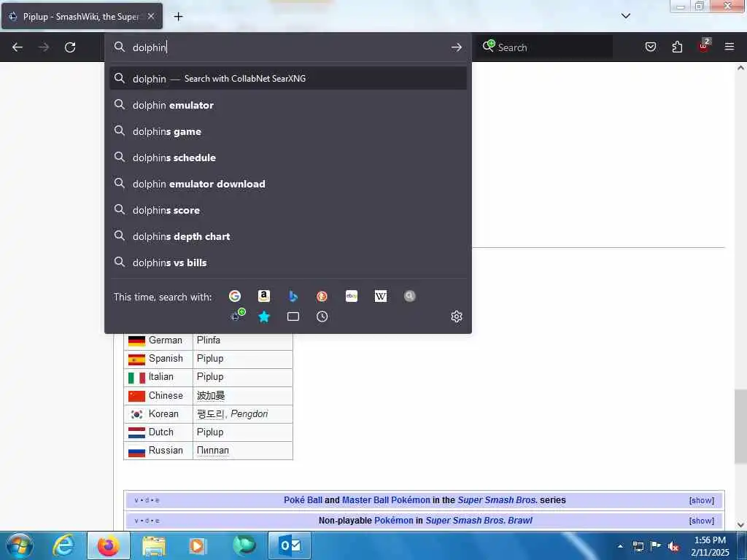Image resolution: width=747 pixels, height=560 pixels.
Task: Pick the 'dolphins game' suggestion
Action: click(x=288, y=131)
